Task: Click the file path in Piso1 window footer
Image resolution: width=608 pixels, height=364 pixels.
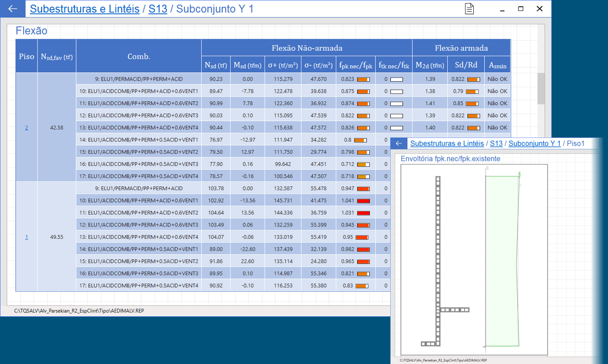Action: 443,361
